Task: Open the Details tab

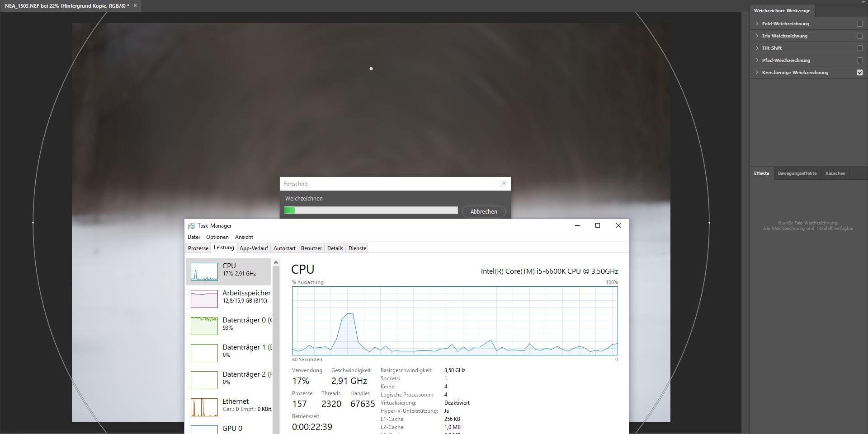Action: tap(335, 248)
